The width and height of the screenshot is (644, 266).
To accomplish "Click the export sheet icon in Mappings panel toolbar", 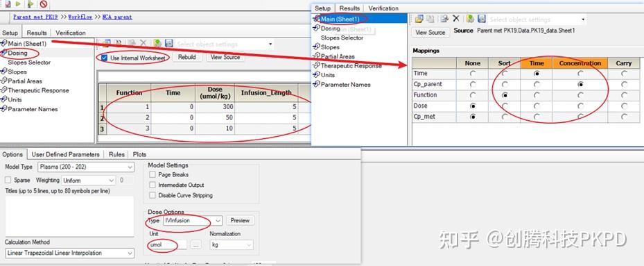I will coord(444,19).
